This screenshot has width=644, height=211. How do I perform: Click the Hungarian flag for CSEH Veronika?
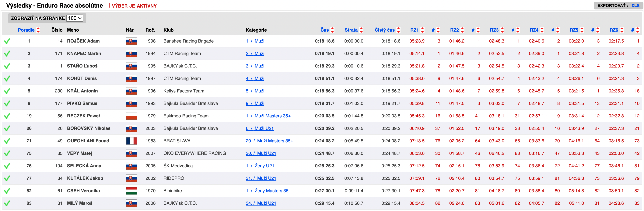pyautogui.click(x=131, y=191)
